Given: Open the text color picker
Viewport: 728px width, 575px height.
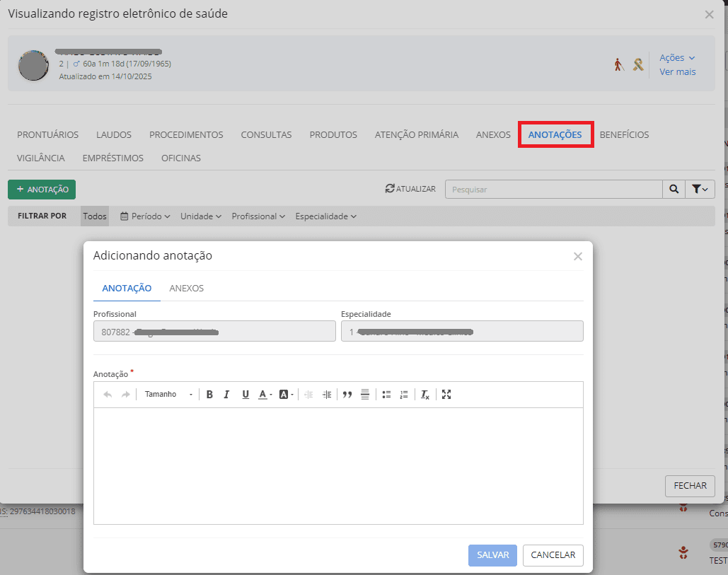Looking at the screenshot, I should coord(265,395).
